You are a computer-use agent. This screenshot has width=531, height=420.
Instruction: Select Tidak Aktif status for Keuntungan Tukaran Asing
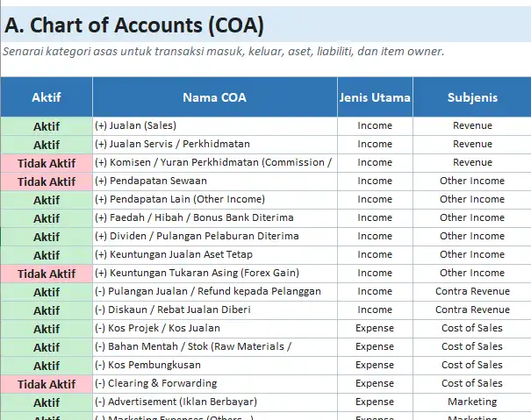[47, 273]
